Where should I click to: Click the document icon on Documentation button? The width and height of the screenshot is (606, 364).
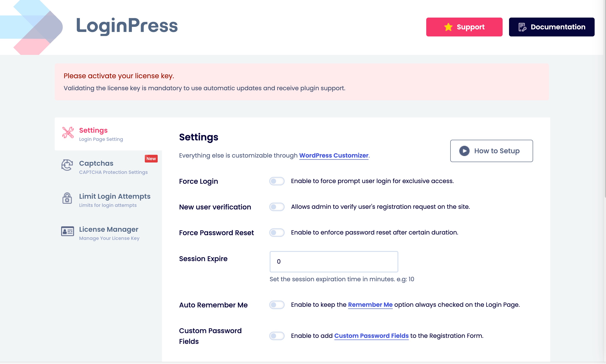pos(522,27)
